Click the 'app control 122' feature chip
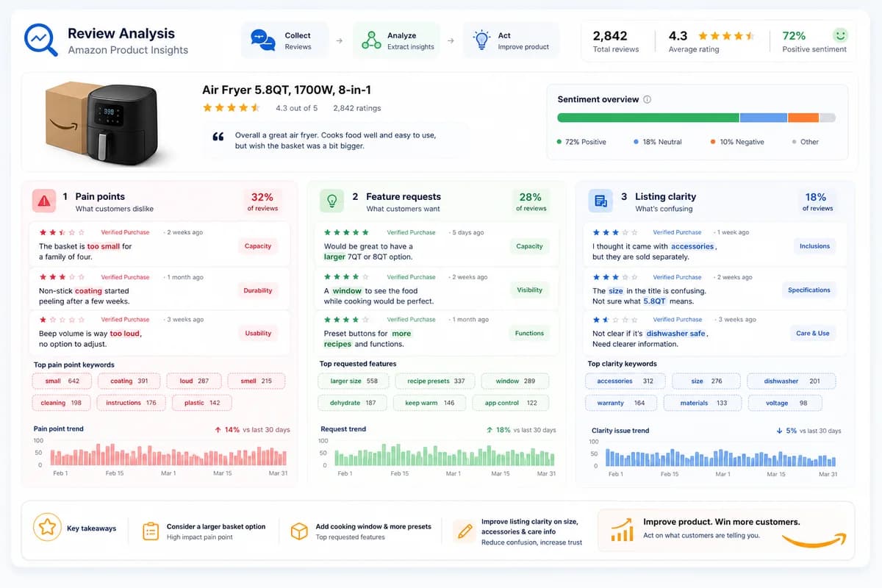Viewport: 882px width, 588px height. pyautogui.click(x=511, y=403)
